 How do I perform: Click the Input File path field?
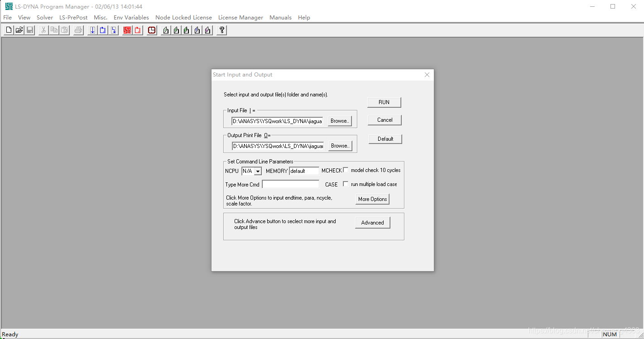coord(278,121)
